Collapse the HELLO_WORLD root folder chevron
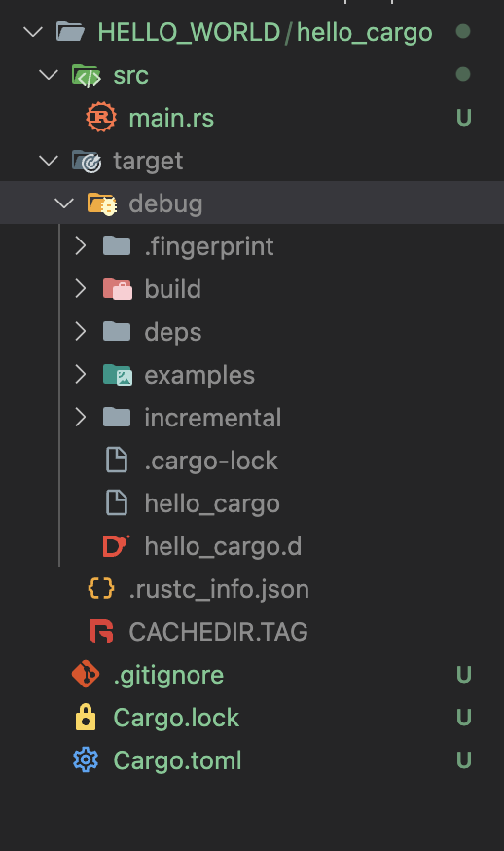The image size is (504, 851). (34, 32)
